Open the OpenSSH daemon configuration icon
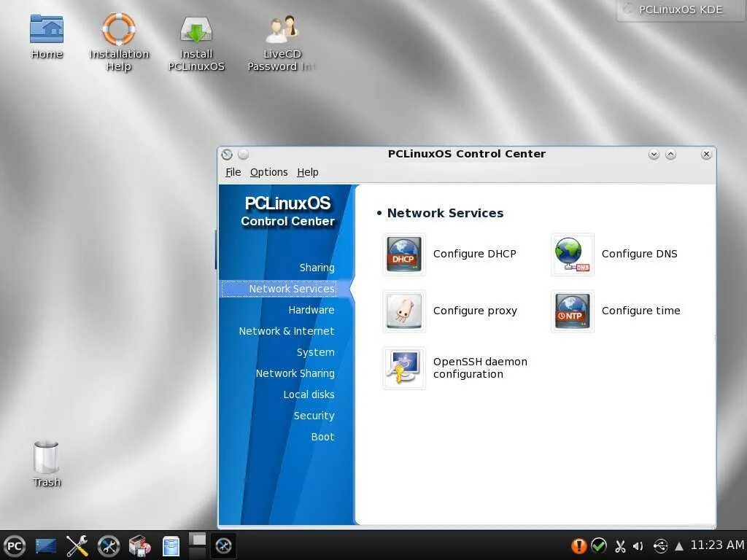747x560 pixels. click(403, 367)
